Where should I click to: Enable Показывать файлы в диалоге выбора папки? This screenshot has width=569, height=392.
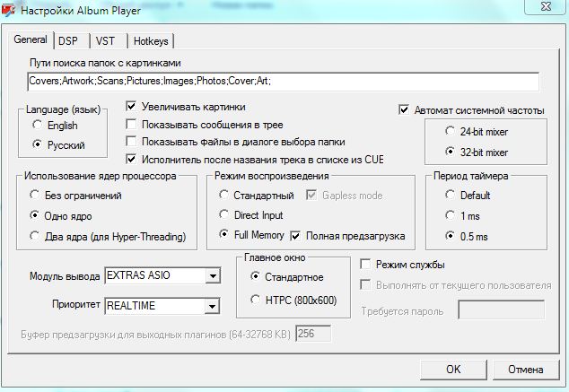pyautogui.click(x=131, y=141)
